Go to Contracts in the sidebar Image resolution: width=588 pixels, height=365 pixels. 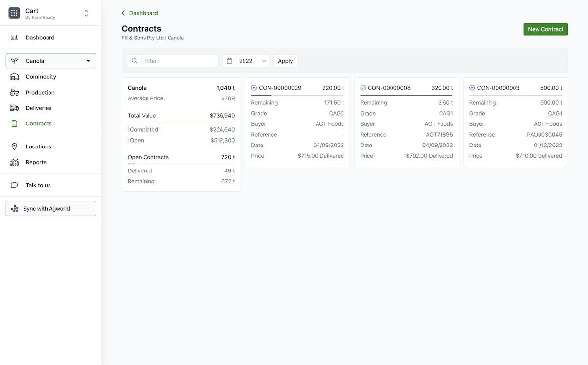coord(39,123)
